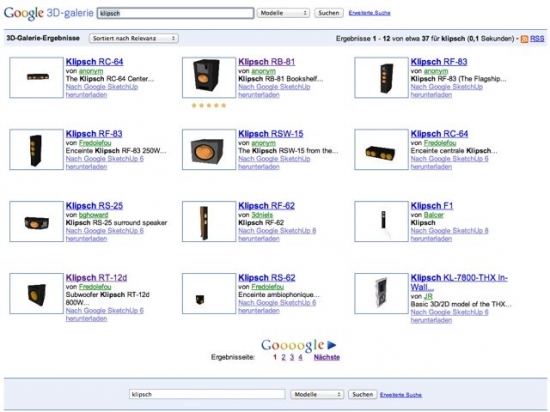
Task: Open the Klipsch RSW-15 model link
Action: point(271,134)
